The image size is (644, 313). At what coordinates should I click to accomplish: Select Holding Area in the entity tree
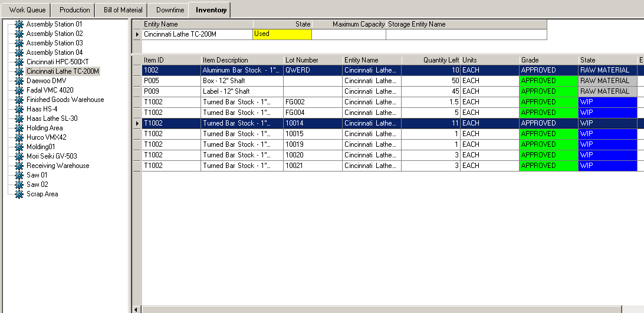[x=44, y=128]
